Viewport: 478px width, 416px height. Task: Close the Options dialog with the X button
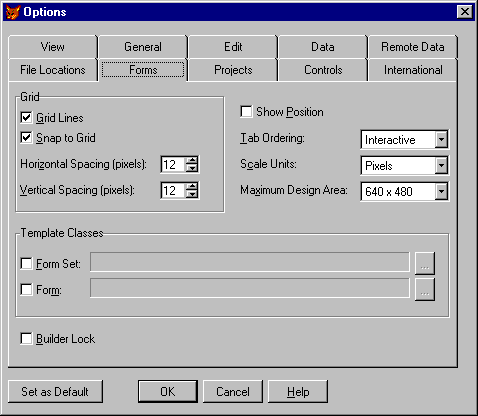[x=465, y=12]
